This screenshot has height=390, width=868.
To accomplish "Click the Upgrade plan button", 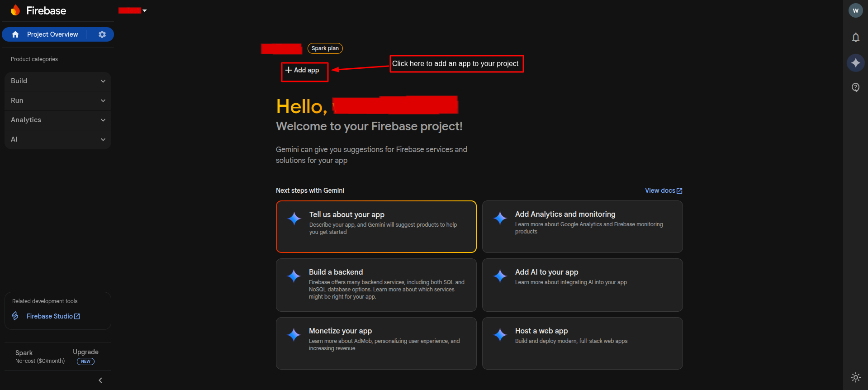I will click(85, 352).
